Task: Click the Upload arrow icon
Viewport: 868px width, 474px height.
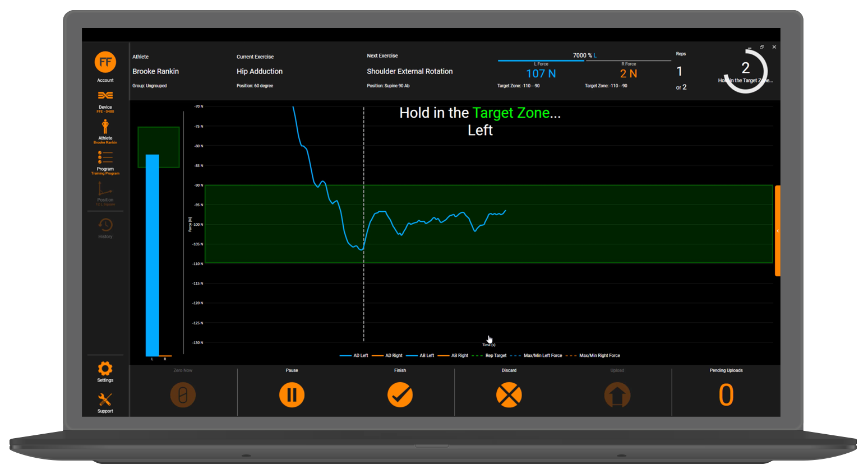Action: click(x=617, y=395)
